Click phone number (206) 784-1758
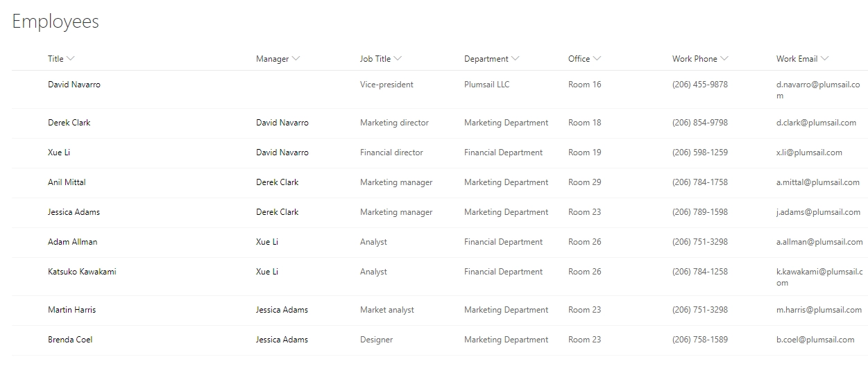 click(x=700, y=182)
